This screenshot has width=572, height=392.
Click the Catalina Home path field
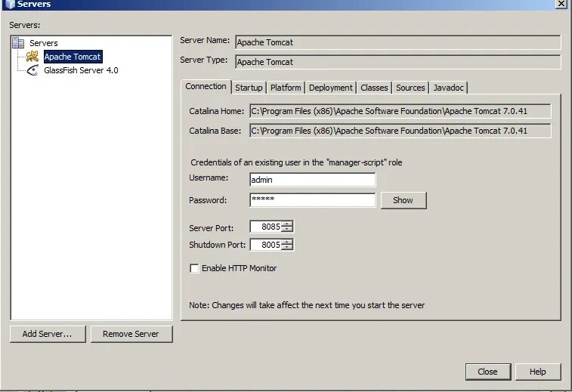[400, 111]
